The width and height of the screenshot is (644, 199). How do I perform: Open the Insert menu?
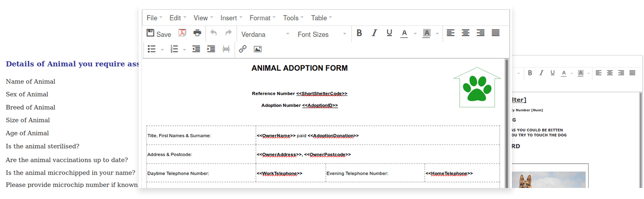231,18
